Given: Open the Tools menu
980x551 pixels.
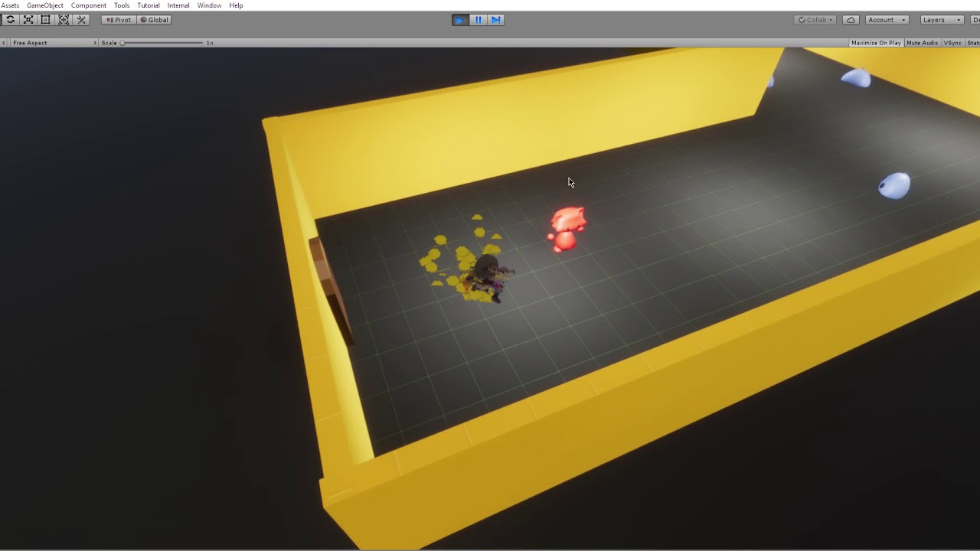Looking at the screenshot, I should pos(122,5).
